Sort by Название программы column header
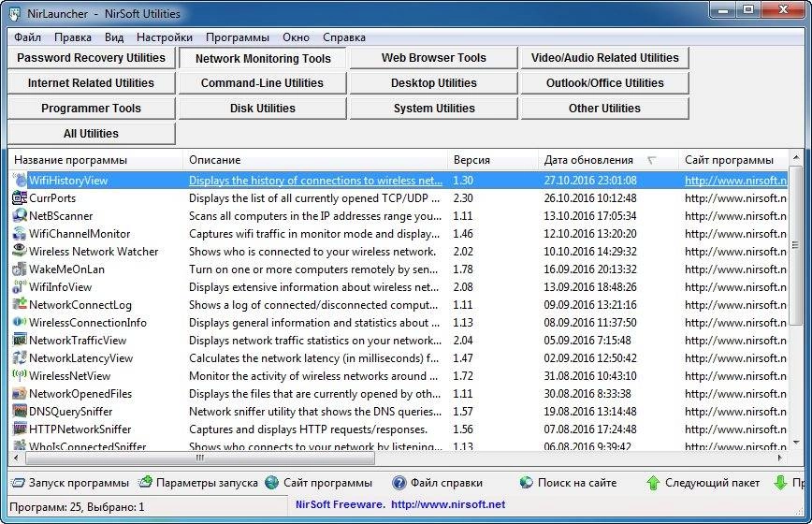Viewport: 812px width, 524px height. click(95, 160)
